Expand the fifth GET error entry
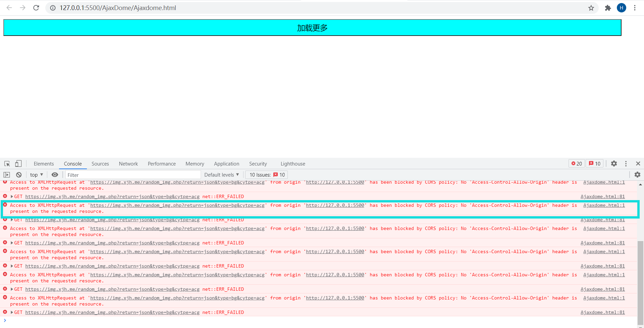644x328 pixels. point(12,289)
